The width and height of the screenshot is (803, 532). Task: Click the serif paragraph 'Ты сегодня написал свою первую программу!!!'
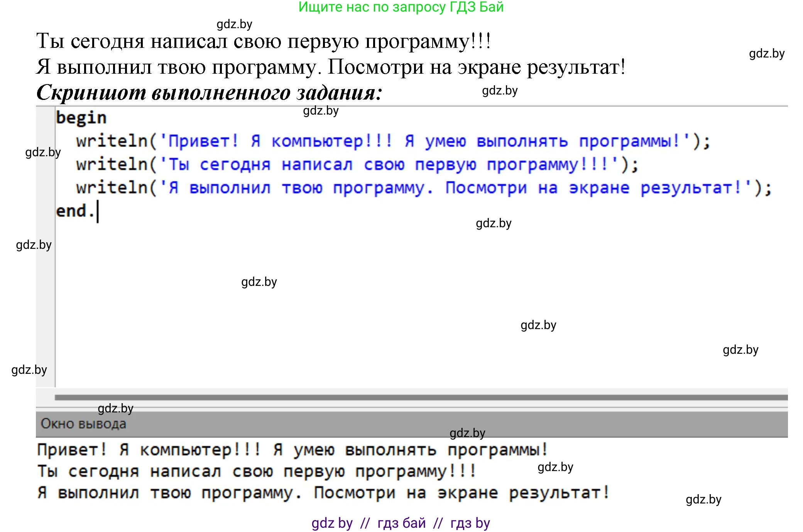263,41
